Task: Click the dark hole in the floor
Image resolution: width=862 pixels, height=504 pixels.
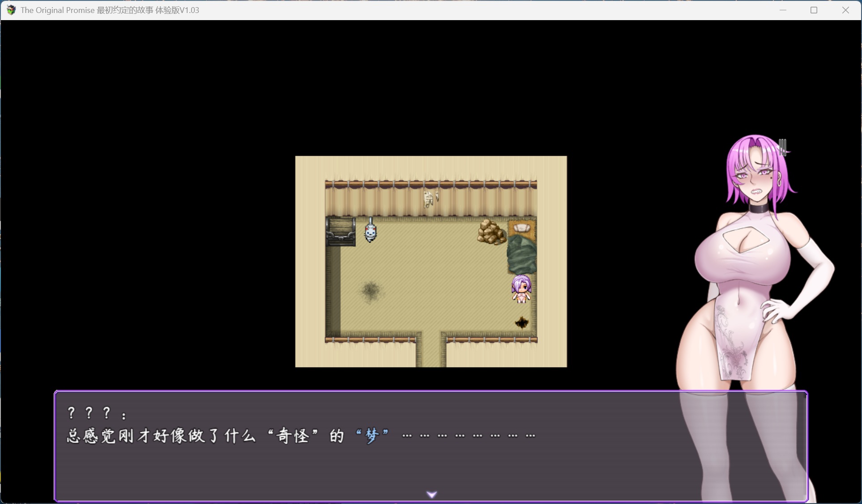Action: click(x=521, y=322)
